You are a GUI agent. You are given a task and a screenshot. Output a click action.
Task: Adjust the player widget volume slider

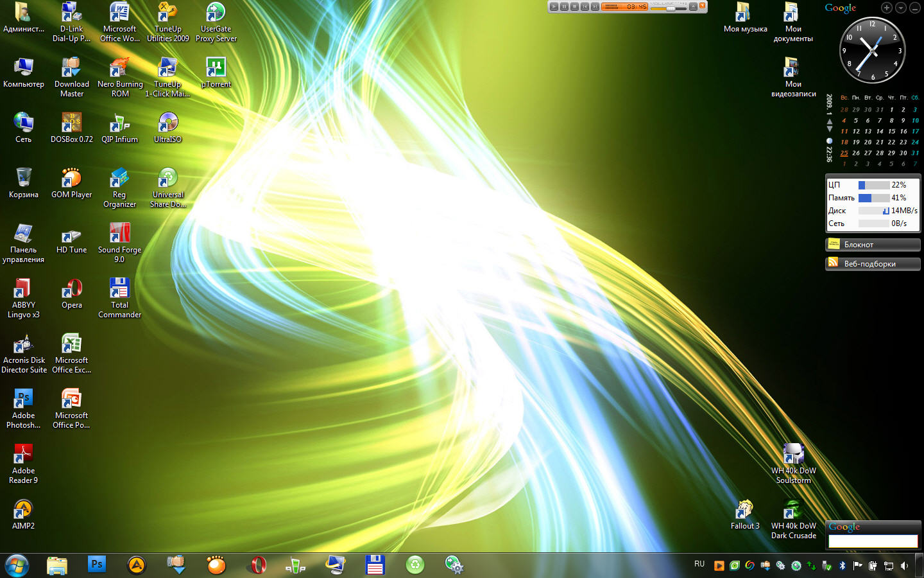click(671, 8)
